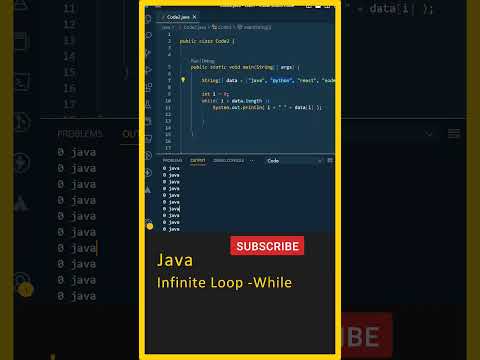Image resolution: width=480 pixels, height=360 pixels.
Task: Click the background panel chevron icon
Action: [429, 134]
